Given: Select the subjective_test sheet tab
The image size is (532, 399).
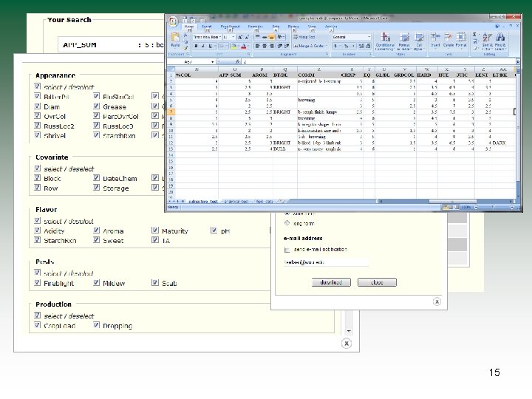Looking at the screenshot, I should [203, 202].
